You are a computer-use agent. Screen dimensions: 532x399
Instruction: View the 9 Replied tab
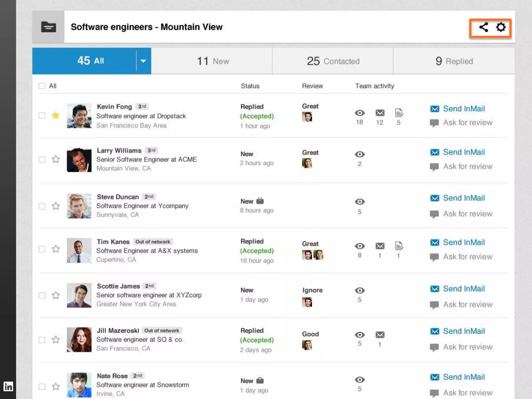[x=454, y=61]
